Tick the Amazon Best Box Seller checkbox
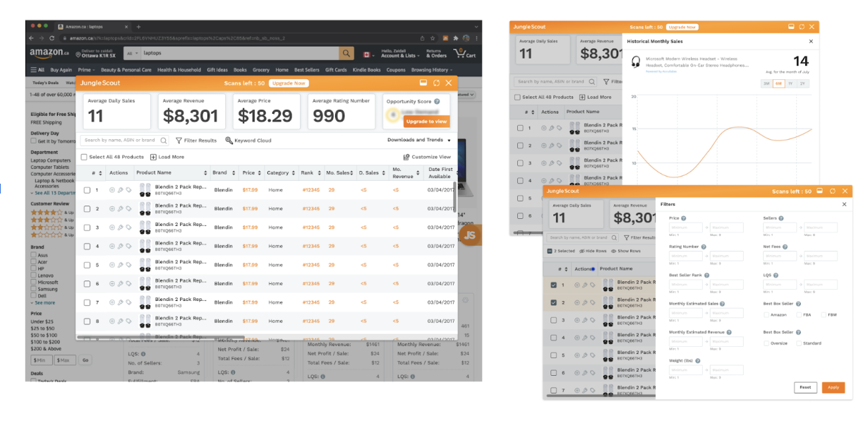This screenshot has width=868, height=438. [766, 315]
